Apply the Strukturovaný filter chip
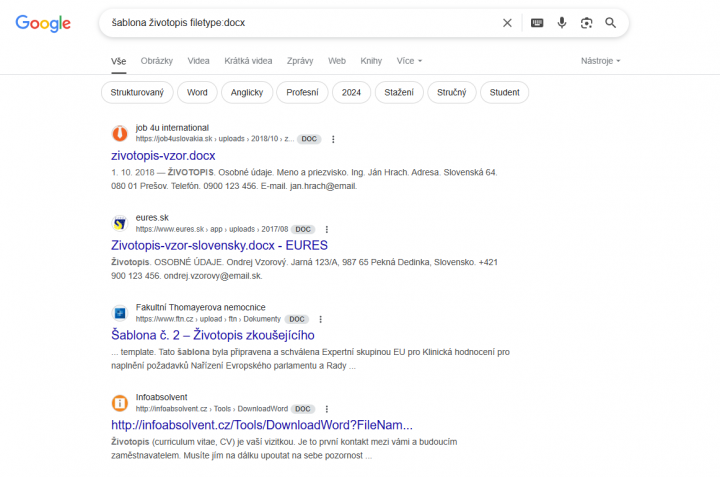The height and width of the screenshot is (477, 720). 137,92
